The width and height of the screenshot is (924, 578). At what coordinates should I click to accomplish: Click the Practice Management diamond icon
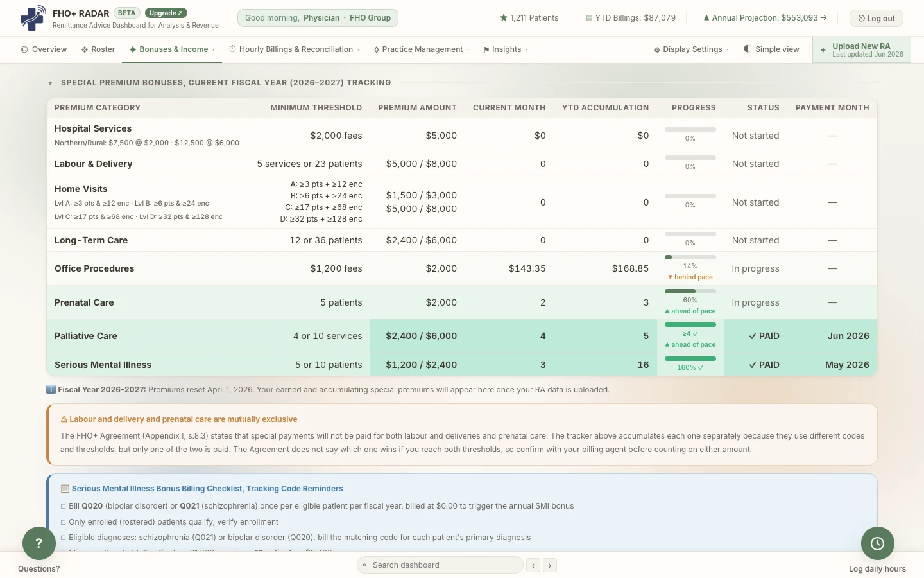[x=377, y=49]
